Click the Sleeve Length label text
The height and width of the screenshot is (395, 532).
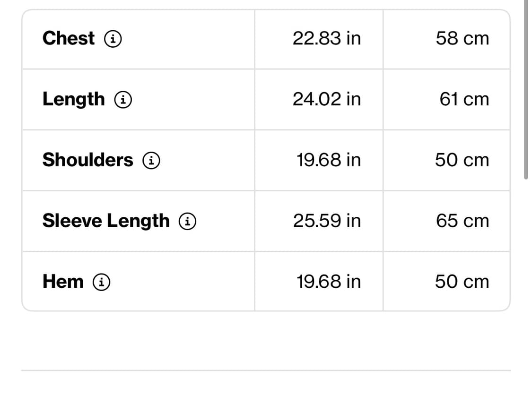[x=106, y=221]
